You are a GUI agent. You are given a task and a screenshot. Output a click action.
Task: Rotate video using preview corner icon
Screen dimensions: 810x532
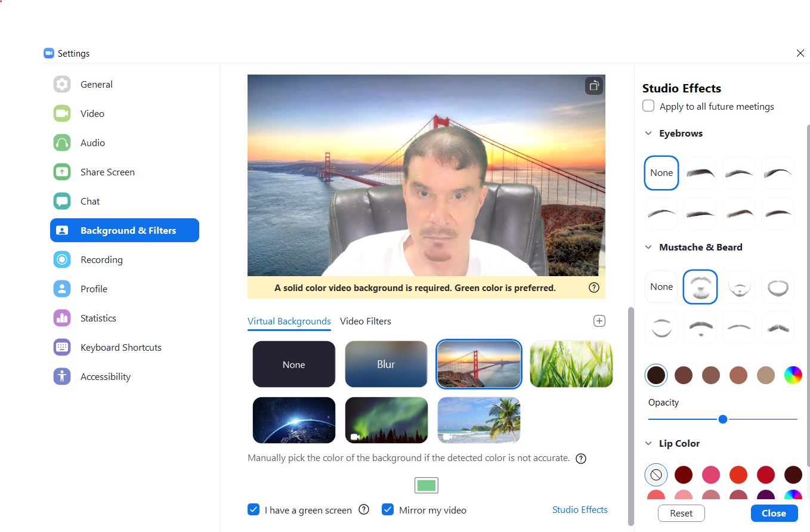click(x=594, y=86)
